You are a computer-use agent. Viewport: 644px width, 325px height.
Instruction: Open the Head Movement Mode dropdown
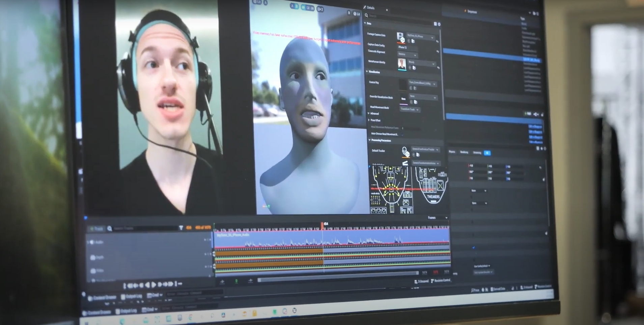pos(410,110)
